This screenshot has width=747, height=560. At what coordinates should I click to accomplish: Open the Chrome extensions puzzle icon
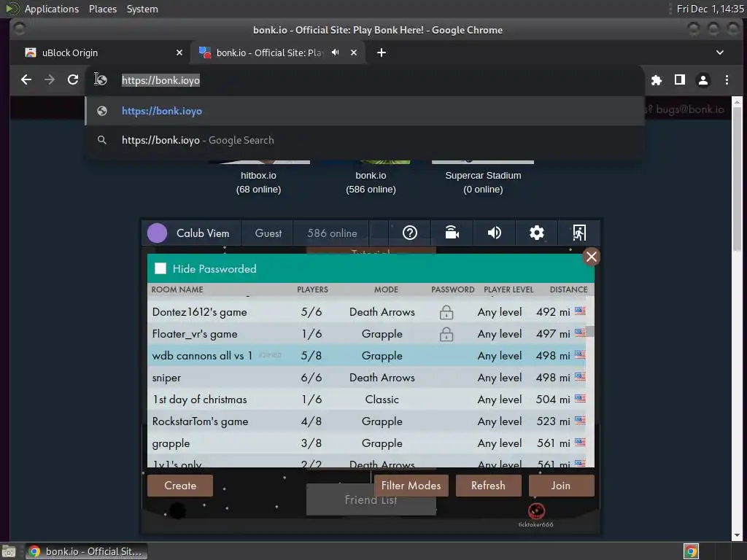657,80
